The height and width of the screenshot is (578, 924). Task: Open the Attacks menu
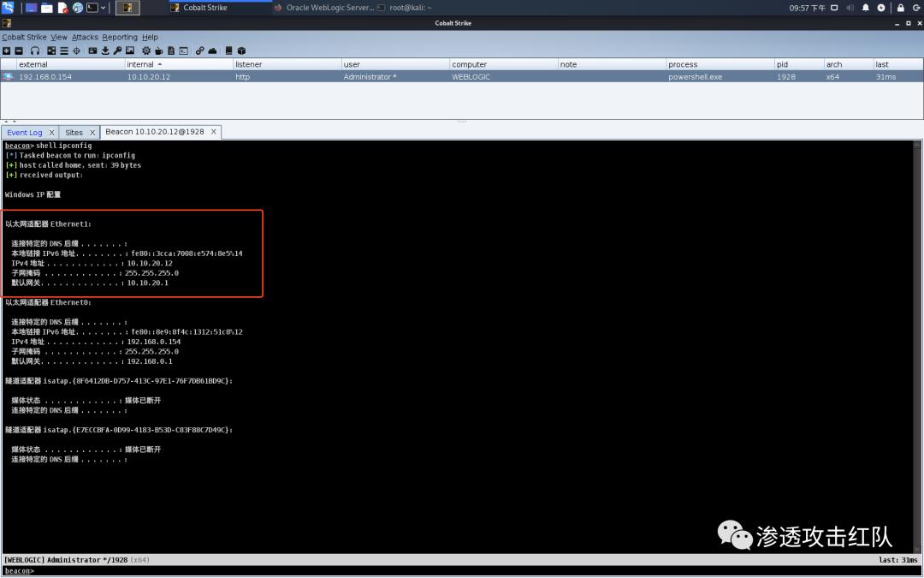[85, 37]
